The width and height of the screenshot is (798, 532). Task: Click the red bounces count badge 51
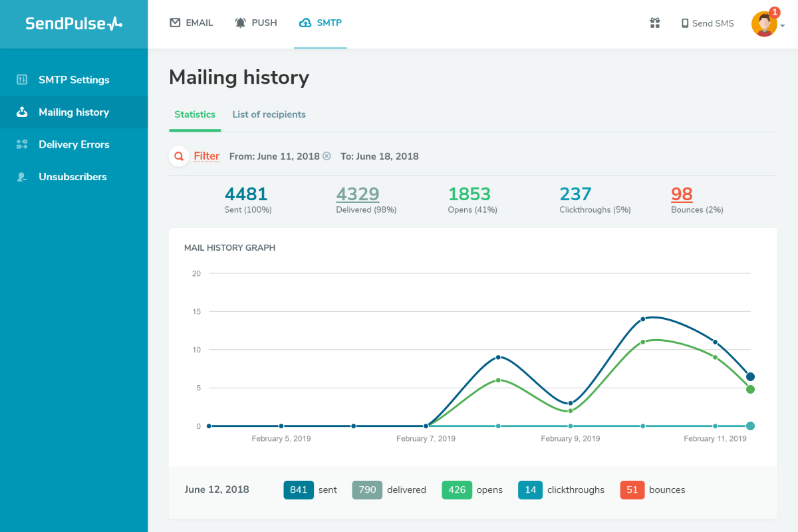632,490
